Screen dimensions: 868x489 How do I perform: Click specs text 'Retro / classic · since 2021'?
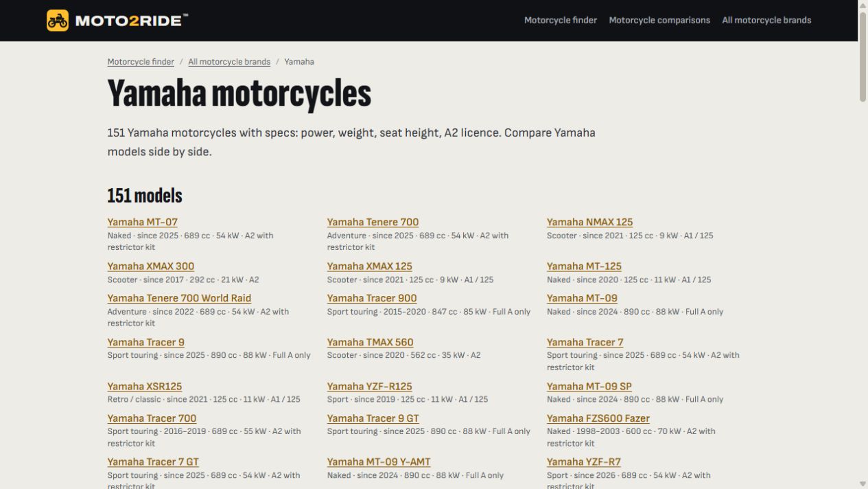(157, 400)
